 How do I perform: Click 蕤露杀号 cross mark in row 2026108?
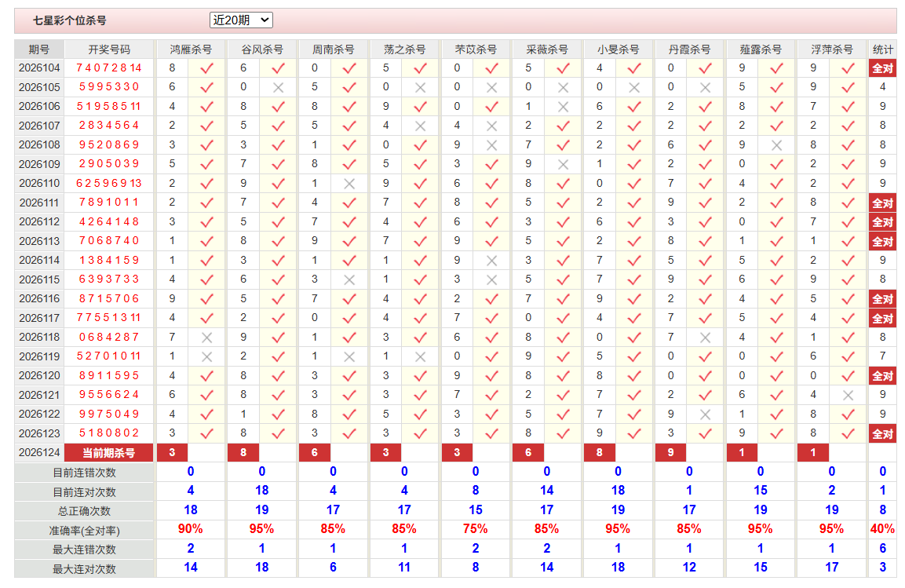(777, 145)
